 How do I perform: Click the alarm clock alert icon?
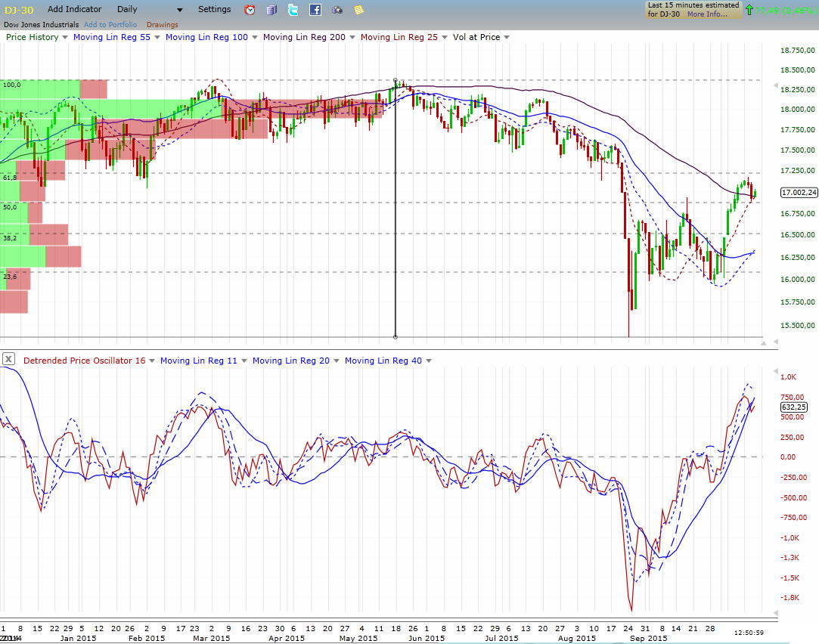point(250,10)
